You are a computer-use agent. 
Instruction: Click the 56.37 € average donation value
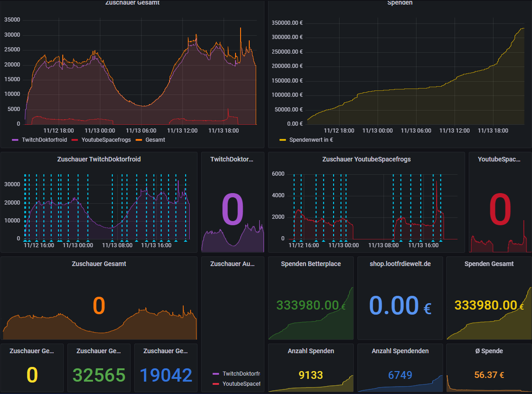click(489, 375)
